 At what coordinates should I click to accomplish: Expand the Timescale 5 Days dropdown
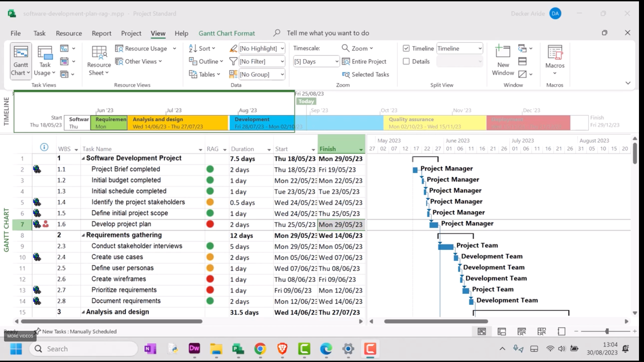tap(337, 62)
